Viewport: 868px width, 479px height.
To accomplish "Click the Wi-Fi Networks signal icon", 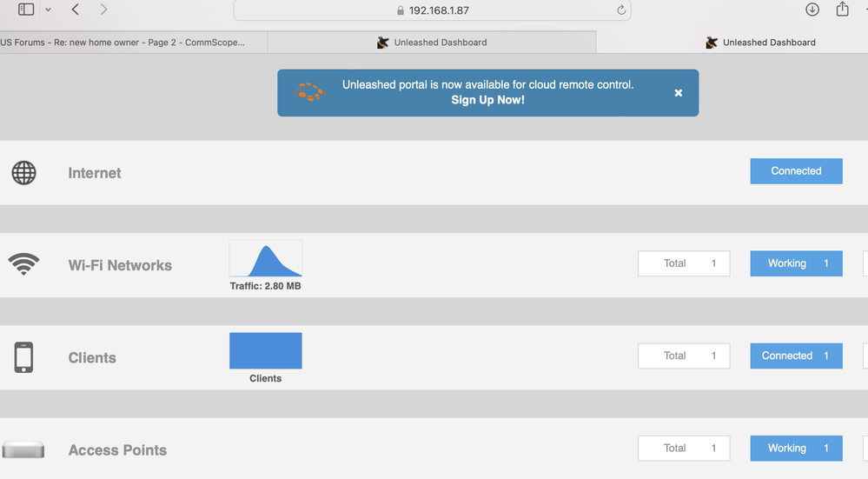I will [x=23, y=264].
